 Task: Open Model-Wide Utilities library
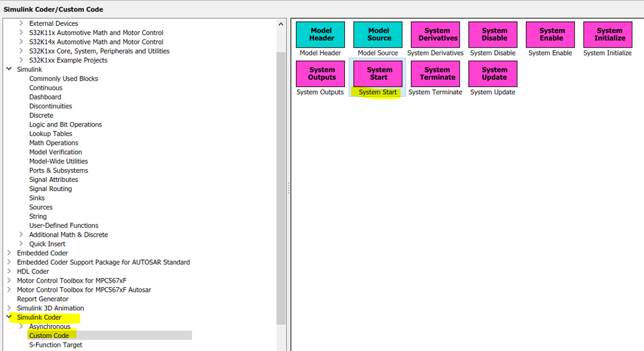point(58,161)
